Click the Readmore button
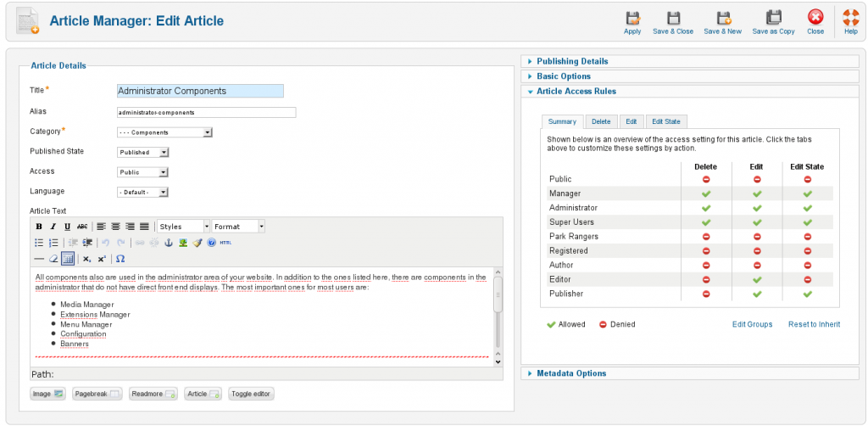 pos(153,394)
